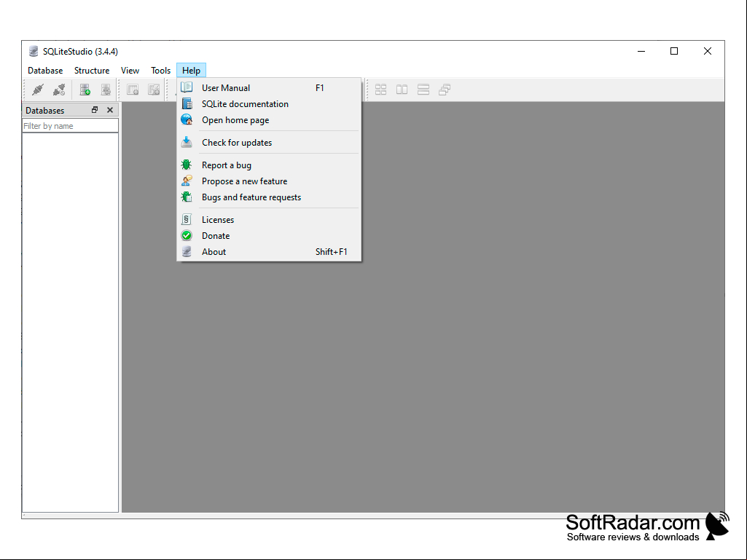The image size is (747, 560).
Task: Choose Open home page
Action: pos(269,120)
